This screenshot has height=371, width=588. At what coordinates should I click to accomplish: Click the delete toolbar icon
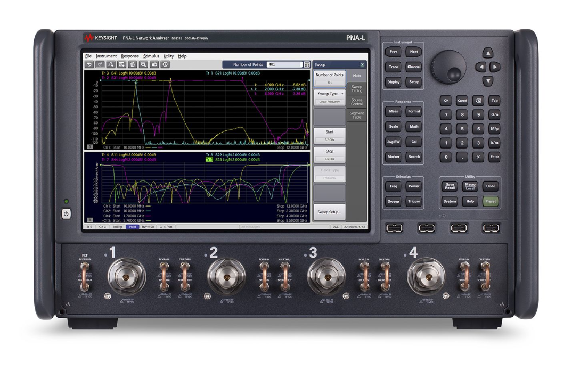pos(133,64)
